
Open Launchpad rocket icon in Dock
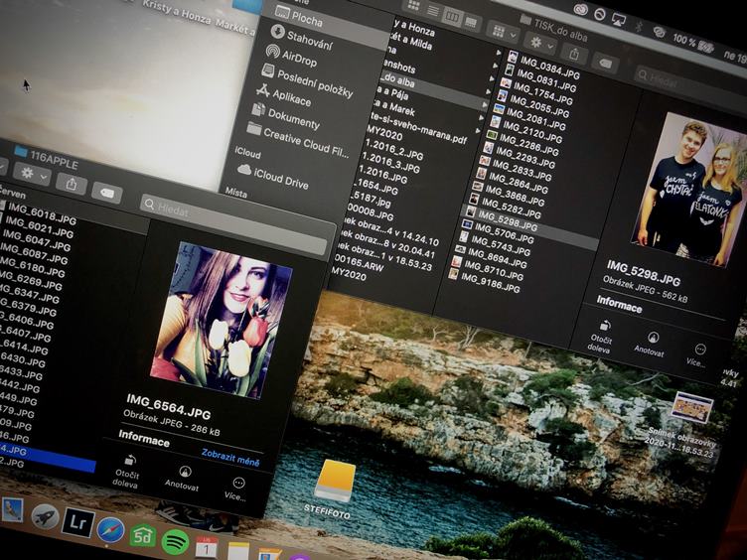coord(45,517)
